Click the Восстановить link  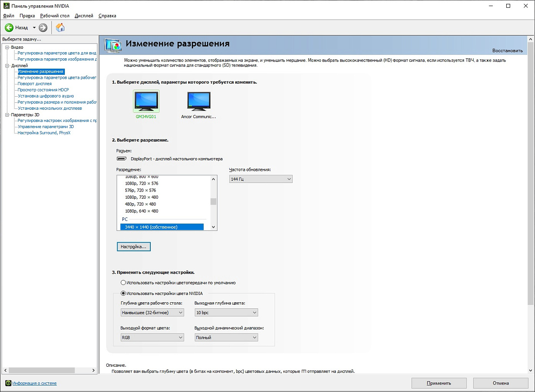point(508,51)
